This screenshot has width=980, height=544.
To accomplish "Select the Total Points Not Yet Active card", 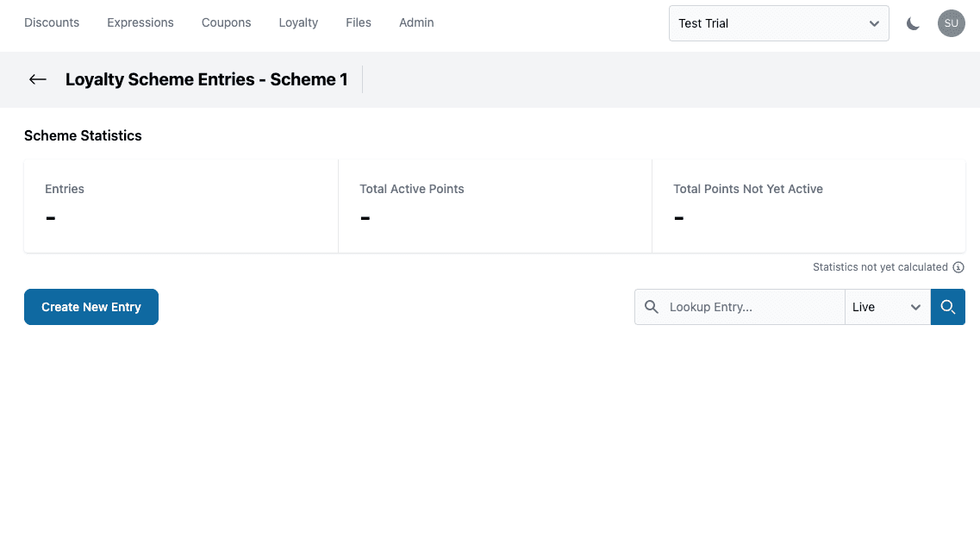I will point(808,206).
